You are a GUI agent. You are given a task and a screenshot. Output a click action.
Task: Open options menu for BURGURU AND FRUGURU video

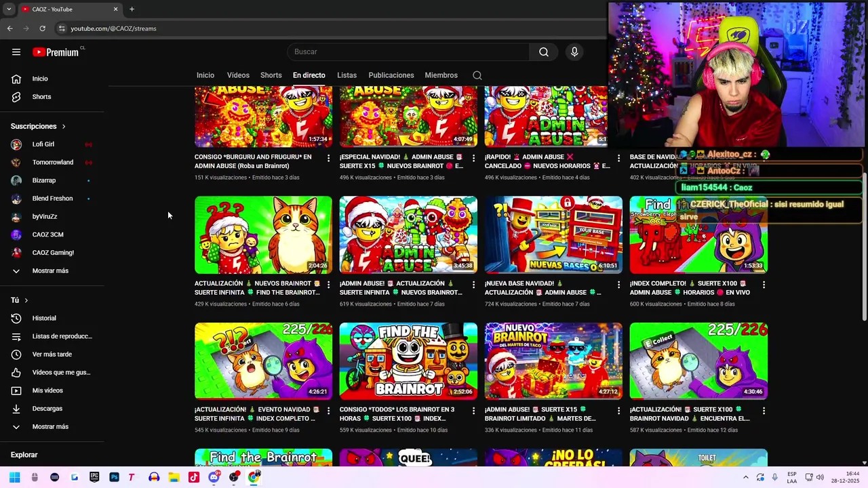329,158
